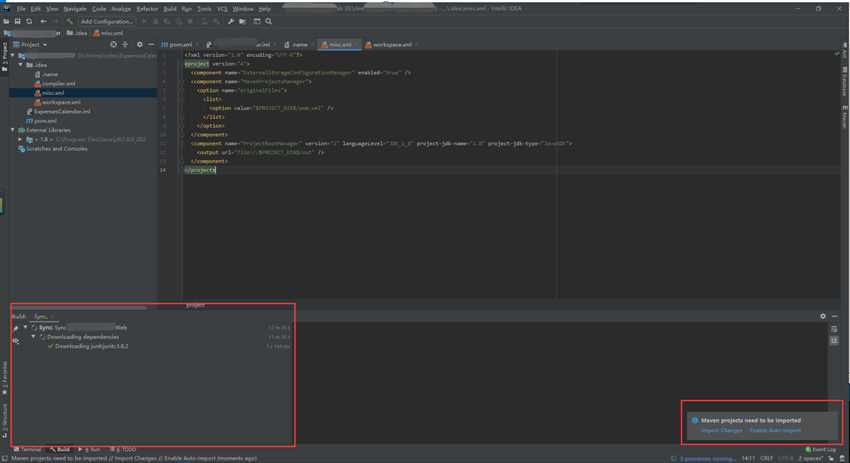The width and height of the screenshot is (850, 463).
Task: Select workspace.xml in the project tree
Action: pos(57,102)
